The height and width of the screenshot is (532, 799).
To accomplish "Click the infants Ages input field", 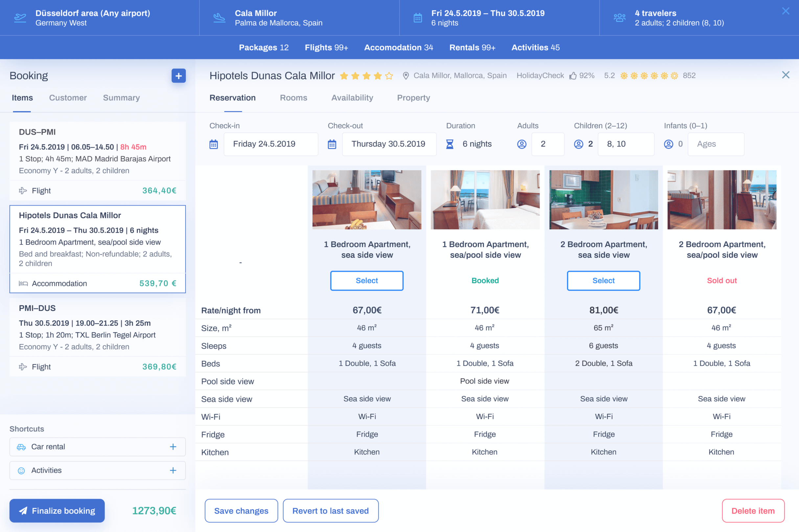I will [x=716, y=144].
